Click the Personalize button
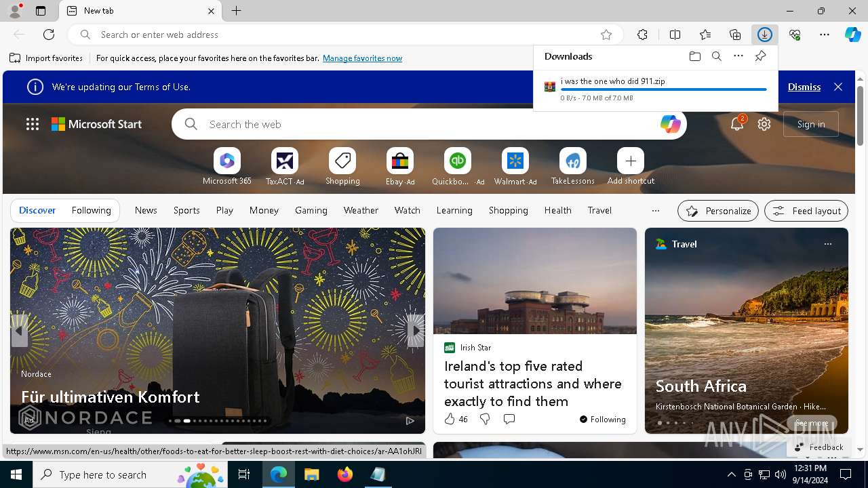868x488 pixels. [x=718, y=211]
